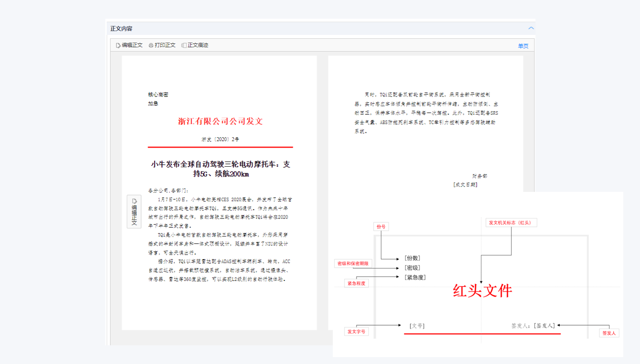Collapse the 正文内容 panel with the chevron
Viewport: 640px width, 364px height.
tap(531, 29)
